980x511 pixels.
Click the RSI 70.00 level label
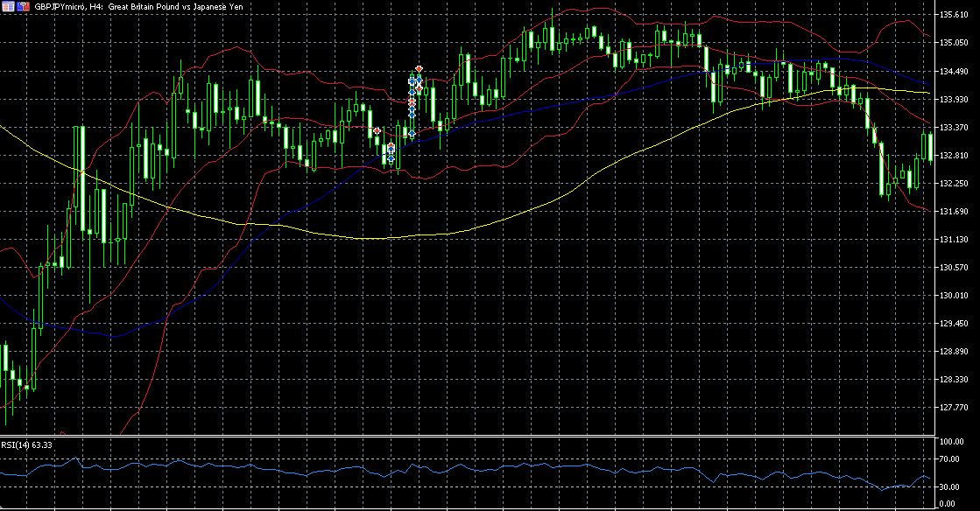coord(952,458)
